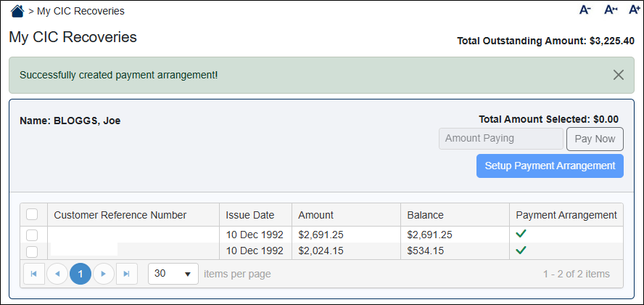Screen dimensions: 644x305
Task: Toggle the select-all checkbox in header
Action: pyautogui.click(x=32, y=214)
